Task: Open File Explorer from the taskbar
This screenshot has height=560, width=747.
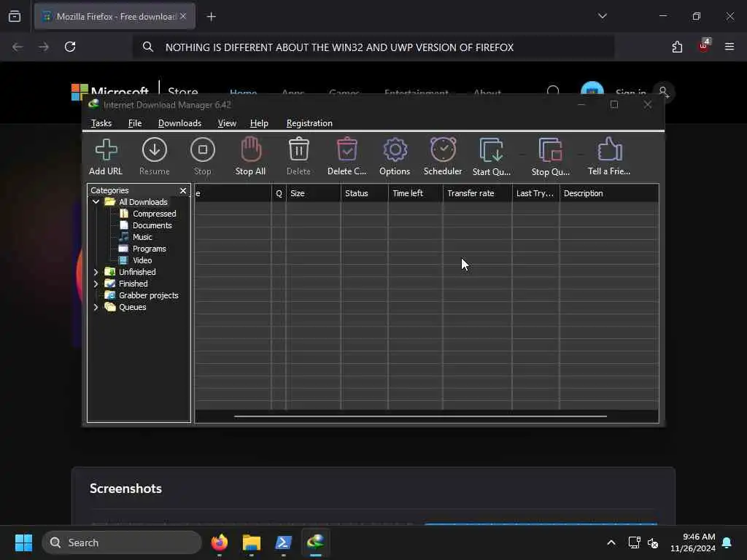Action: click(x=252, y=542)
